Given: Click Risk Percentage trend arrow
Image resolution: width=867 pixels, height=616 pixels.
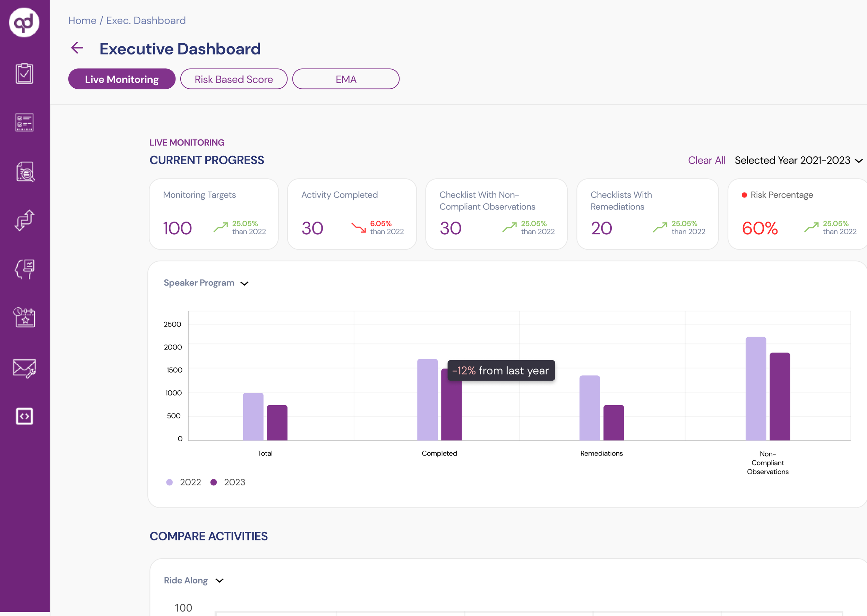Looking at the screenshot, I should coord(812,227).
